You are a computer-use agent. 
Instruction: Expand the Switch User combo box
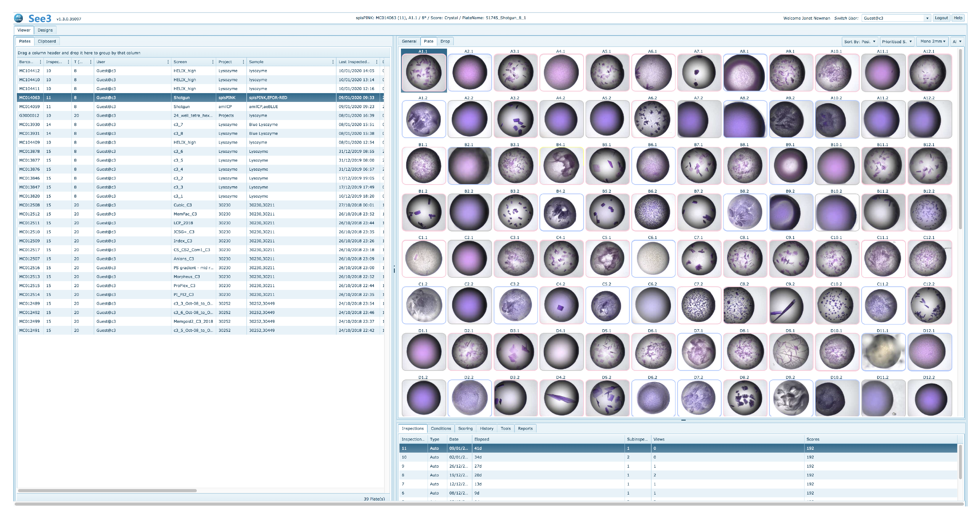927,18
